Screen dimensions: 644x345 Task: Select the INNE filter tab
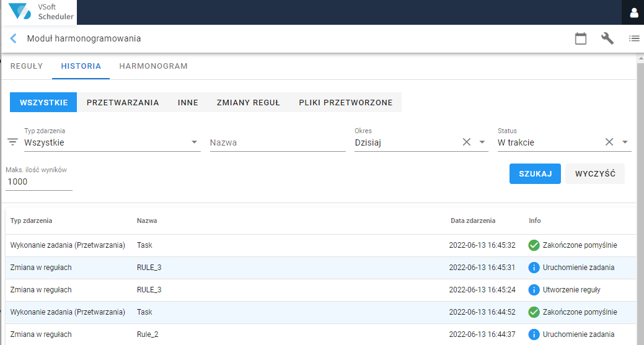pyautogui.click(x=188, y=103)
